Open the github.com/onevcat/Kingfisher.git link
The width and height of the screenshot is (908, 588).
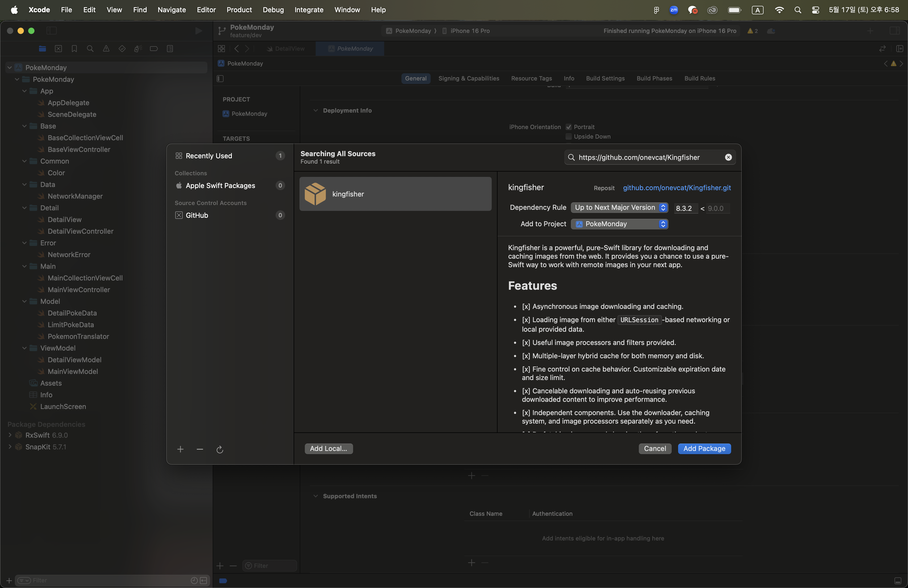point(676,187)
